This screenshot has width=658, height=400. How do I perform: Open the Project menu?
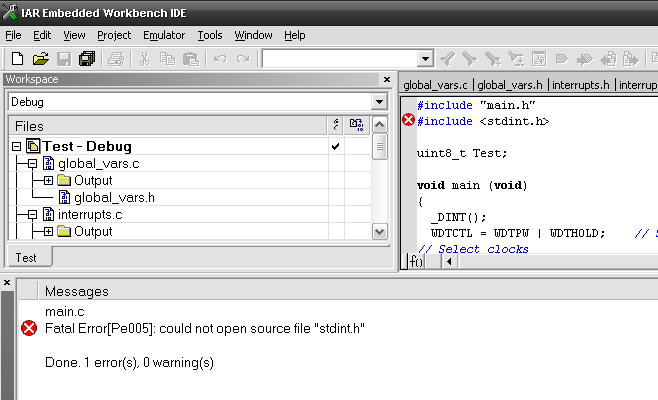click(x=114, y=35)
